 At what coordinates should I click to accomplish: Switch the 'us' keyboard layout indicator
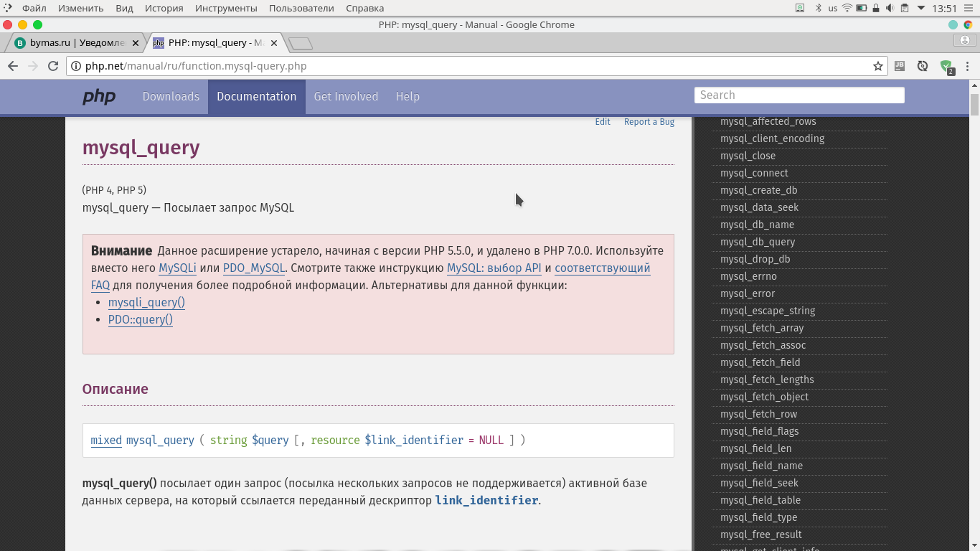[x=832, y=9]
